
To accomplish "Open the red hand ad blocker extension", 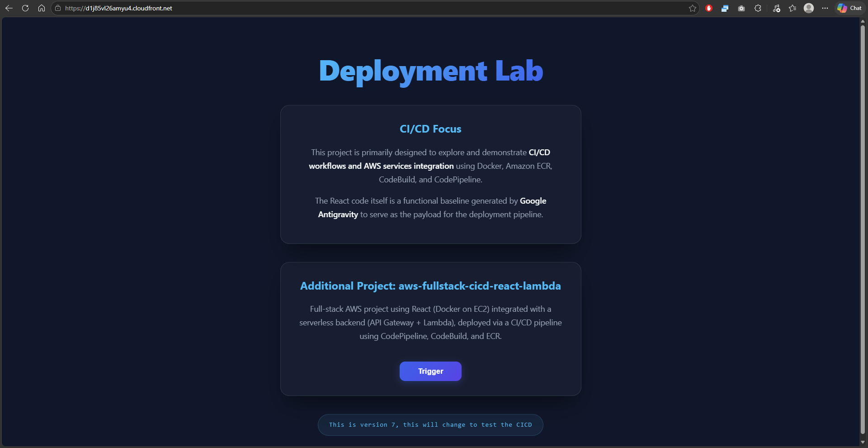I will pyautogui.click(x=709, y=8).
